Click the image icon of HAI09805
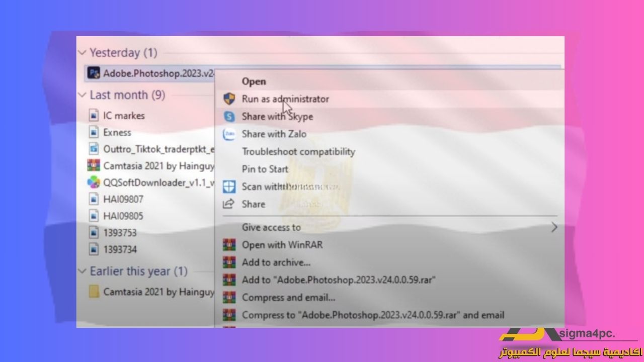 [x=94, y=216]
